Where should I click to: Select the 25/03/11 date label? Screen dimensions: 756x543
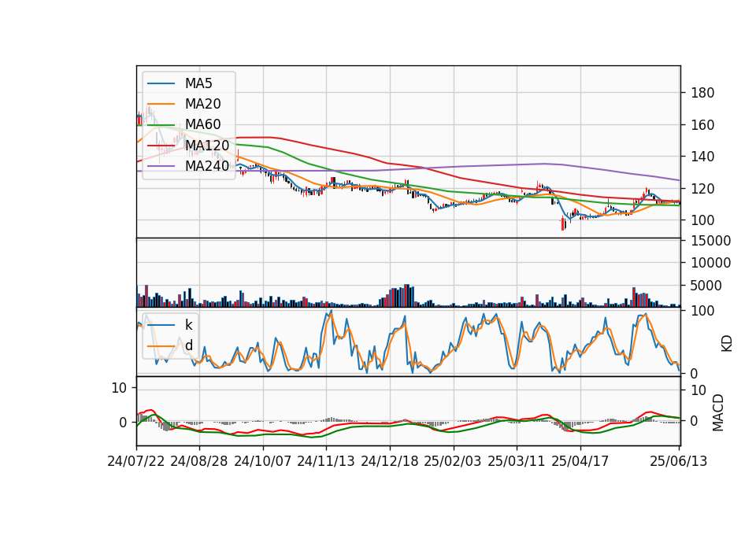517,461
